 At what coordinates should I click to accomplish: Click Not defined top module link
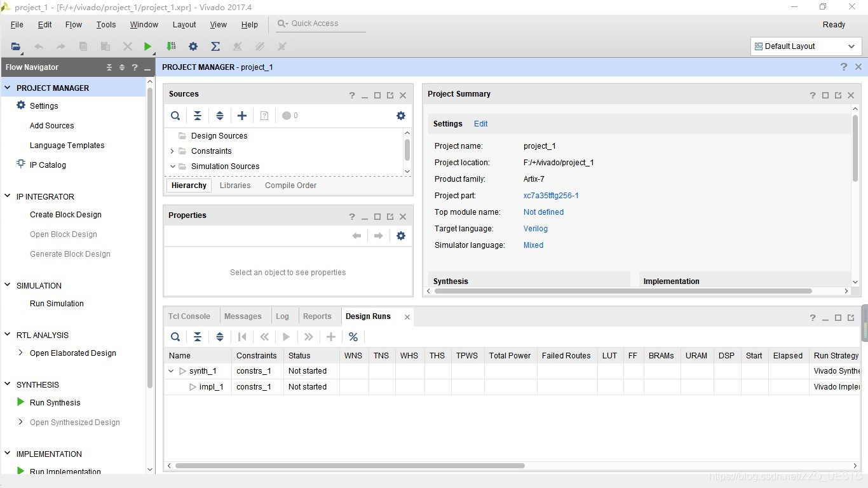[x=543, y=212]
